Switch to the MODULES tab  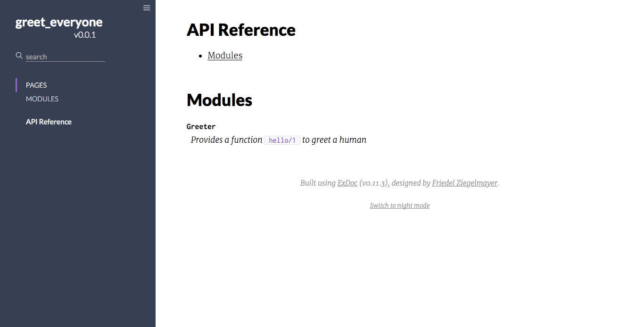(x=42, y=99)
